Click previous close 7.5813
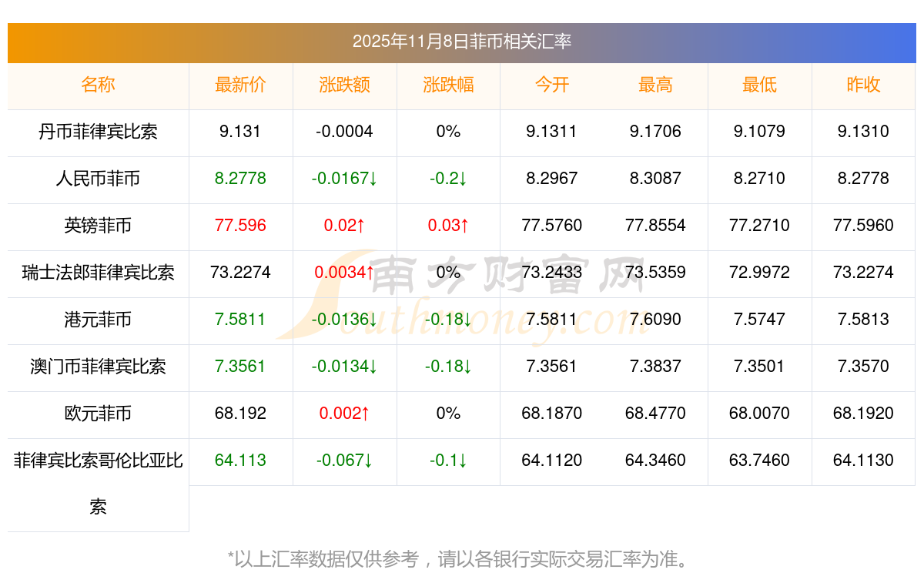Image resolution: width=924 pixels, height=583 pixels. (x=863, y=320)
